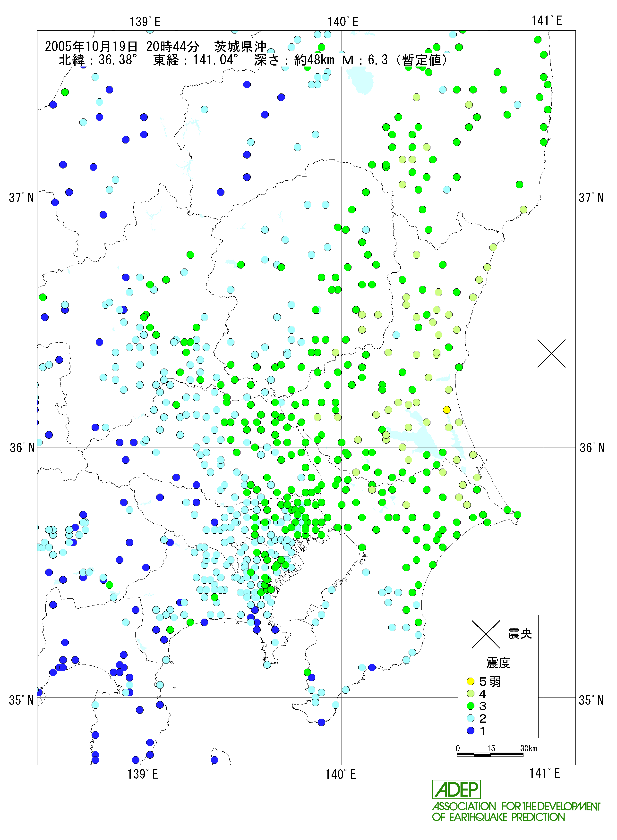This screenshot has width=617, height=840.
Task: Click the right 37°N axis label
Action: tap(591, 198)
